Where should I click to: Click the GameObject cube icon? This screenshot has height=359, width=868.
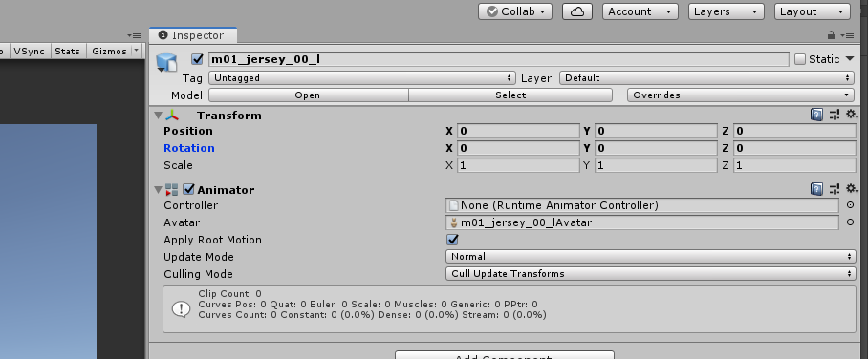tap(166, 62)
